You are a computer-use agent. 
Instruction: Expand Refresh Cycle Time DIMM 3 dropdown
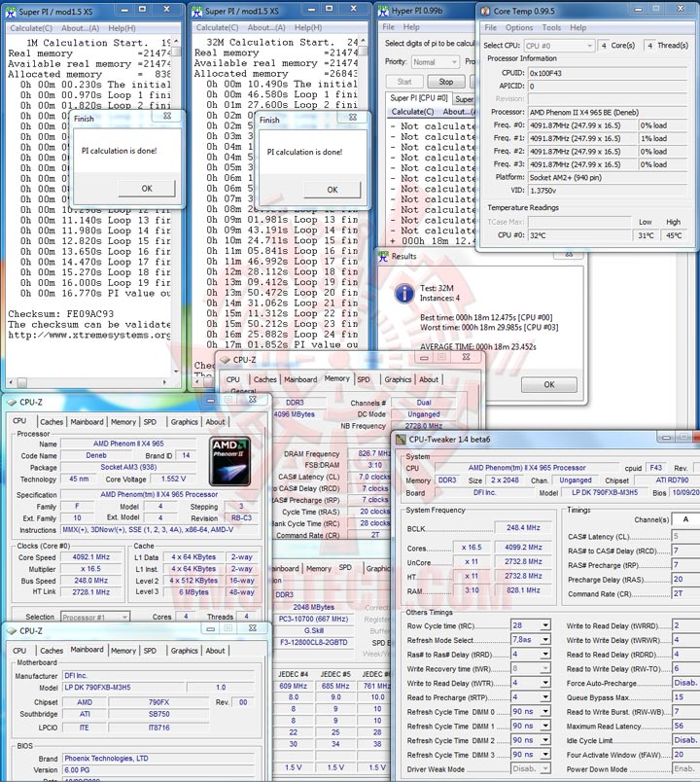(545, 755)
